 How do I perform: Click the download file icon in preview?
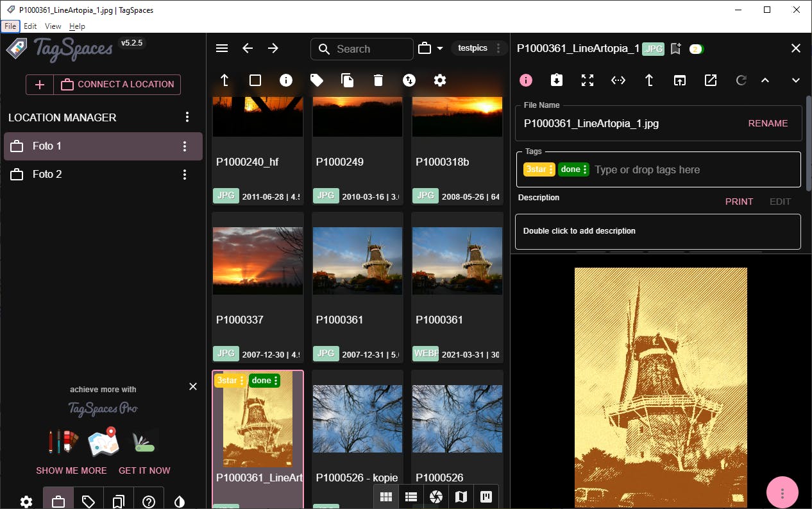tap(557, 80)
